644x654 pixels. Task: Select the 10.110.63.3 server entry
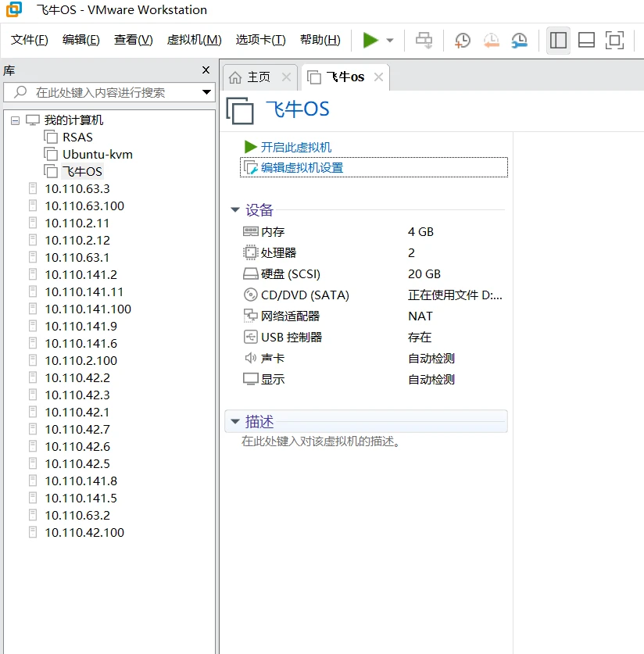pyautogui.click(x=77, y=189)
